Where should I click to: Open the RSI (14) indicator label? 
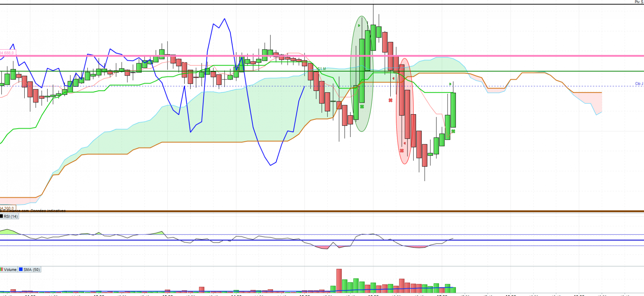(x=11, y=216)
